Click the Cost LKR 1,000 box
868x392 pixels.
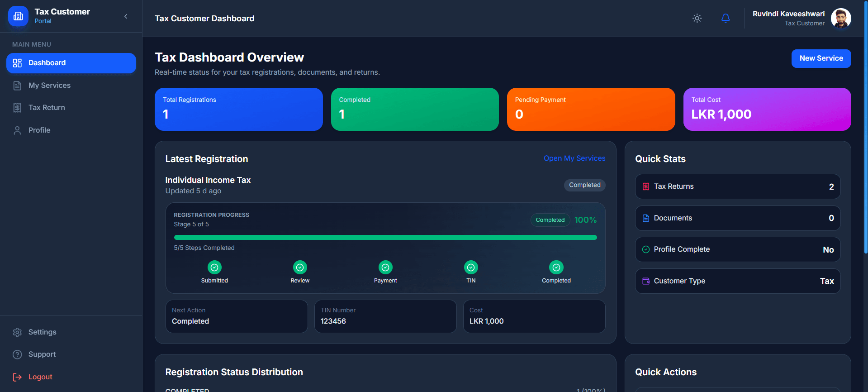pyautogui.click(x=534, y=316)
